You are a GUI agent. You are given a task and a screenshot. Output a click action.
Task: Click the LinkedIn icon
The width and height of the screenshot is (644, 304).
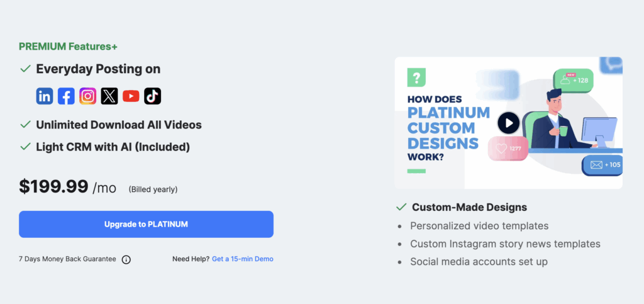tap(45, 96)
